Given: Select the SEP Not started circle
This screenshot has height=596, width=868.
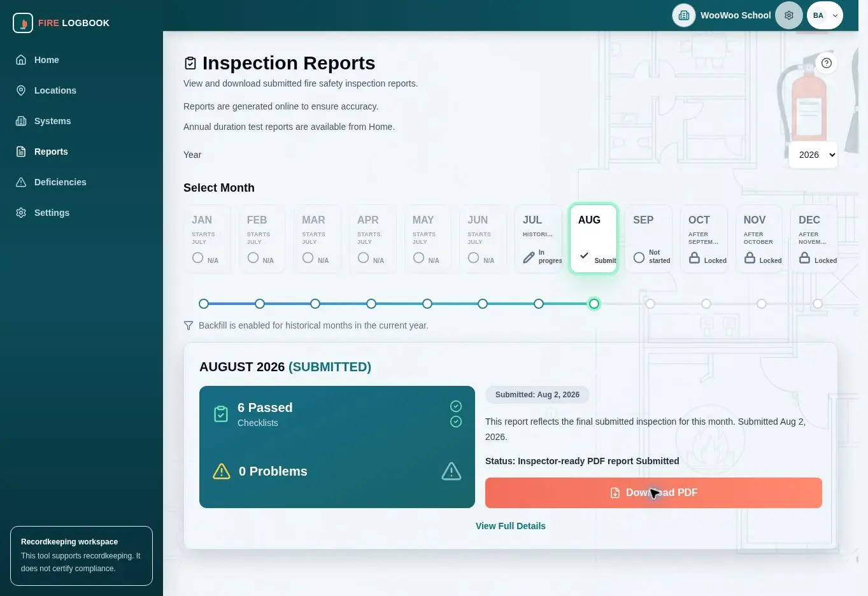Looking at the screenshot, I should click(639, 257).
